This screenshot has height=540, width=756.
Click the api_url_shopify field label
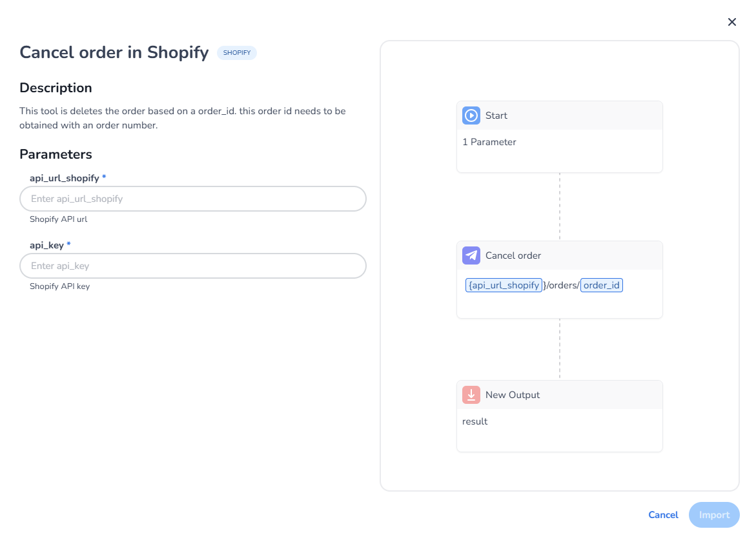point(65,177)
